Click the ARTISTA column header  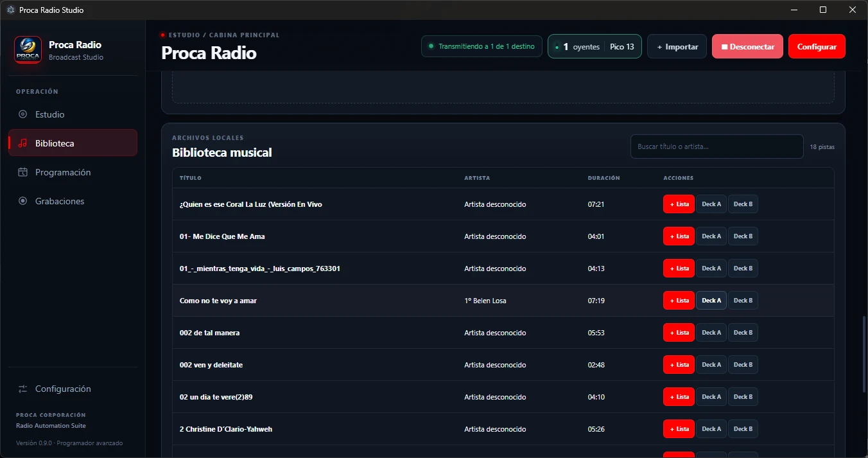point(477,178)
